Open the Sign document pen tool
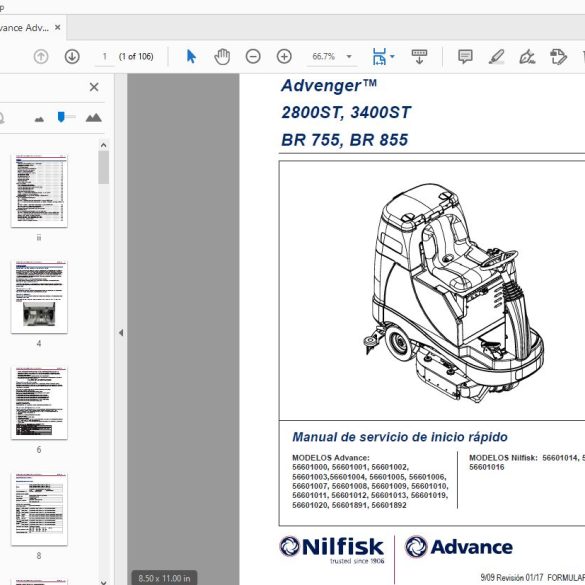The image size is (585, 585). click(x=527, y=57)
